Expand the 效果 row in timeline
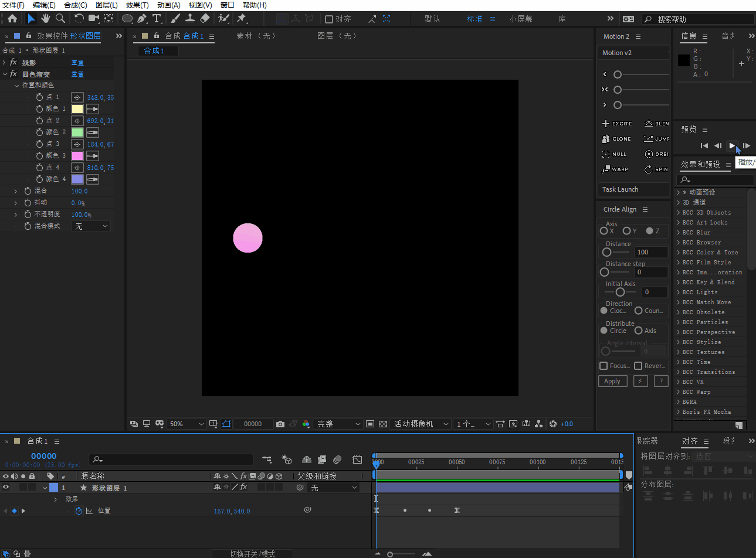The image size is (756, 558). [x=56, y=499]
